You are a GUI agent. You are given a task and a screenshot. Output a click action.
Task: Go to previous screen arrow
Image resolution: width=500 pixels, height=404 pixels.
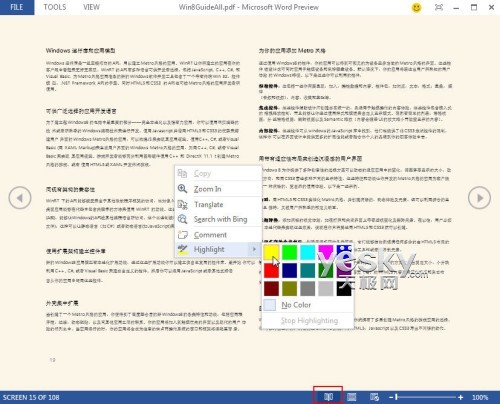point(20,198)
